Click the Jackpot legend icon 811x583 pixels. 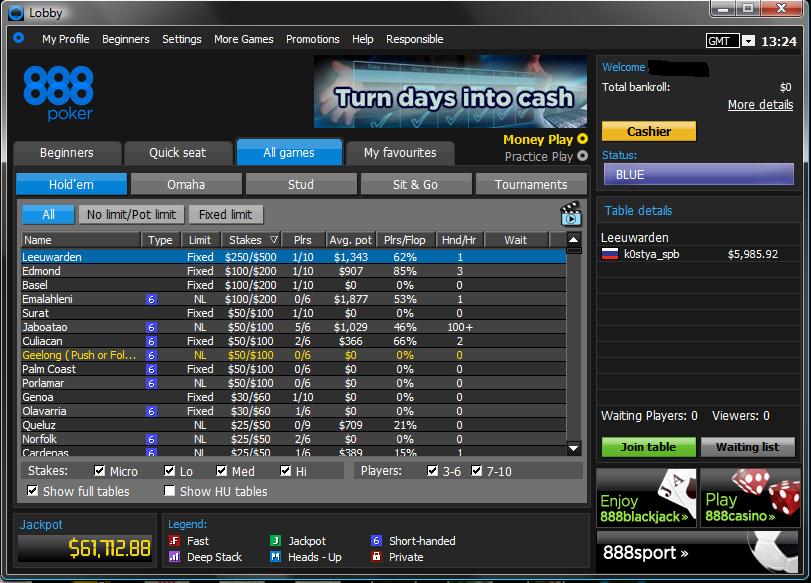click(276, 541)
